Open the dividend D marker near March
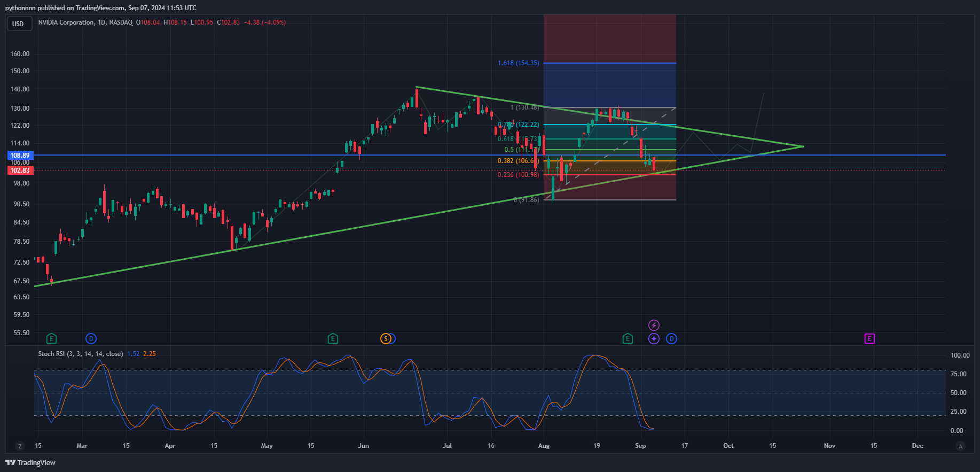The height and width of the screenshot is (472, 980). (x=91, y=338)
